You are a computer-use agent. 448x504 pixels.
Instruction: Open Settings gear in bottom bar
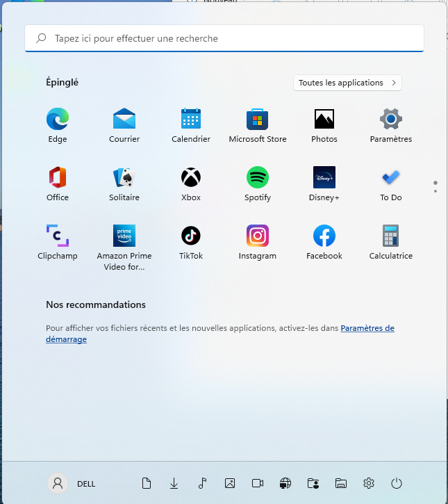pos(369,483)
